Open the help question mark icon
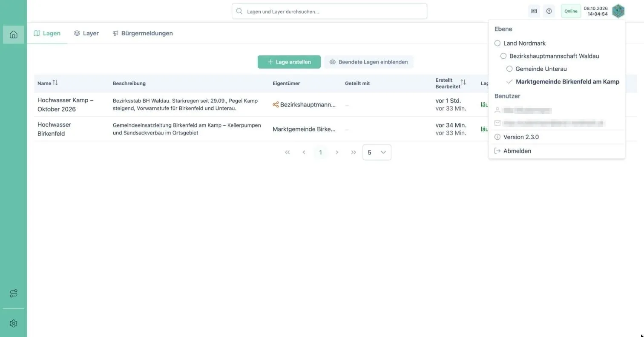Viewport: 644px width, 337px height. pos(549,11)
